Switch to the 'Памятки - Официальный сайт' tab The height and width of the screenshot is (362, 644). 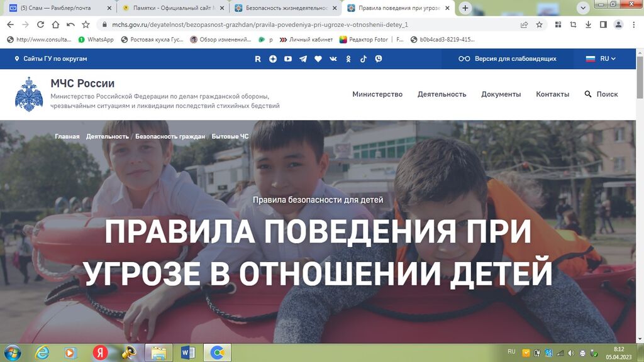[x=170, y=8]
